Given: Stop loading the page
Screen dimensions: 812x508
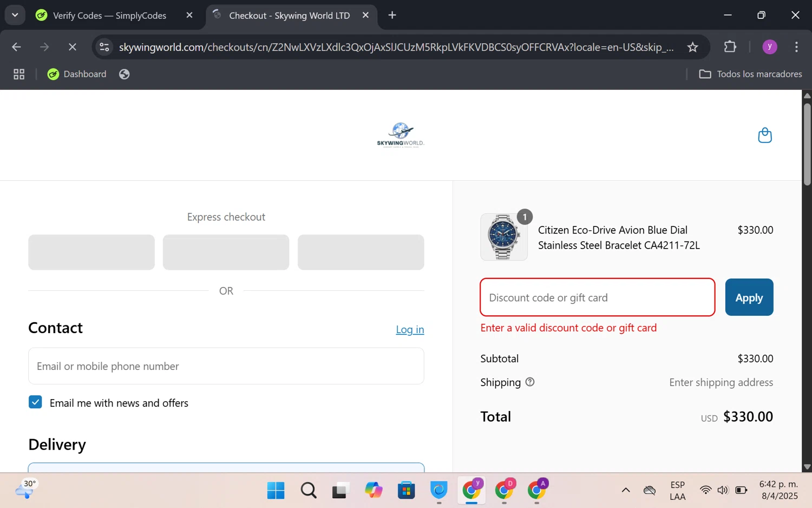Looking at the screenshot, I should pyautogui.click(x=72, y=47).
